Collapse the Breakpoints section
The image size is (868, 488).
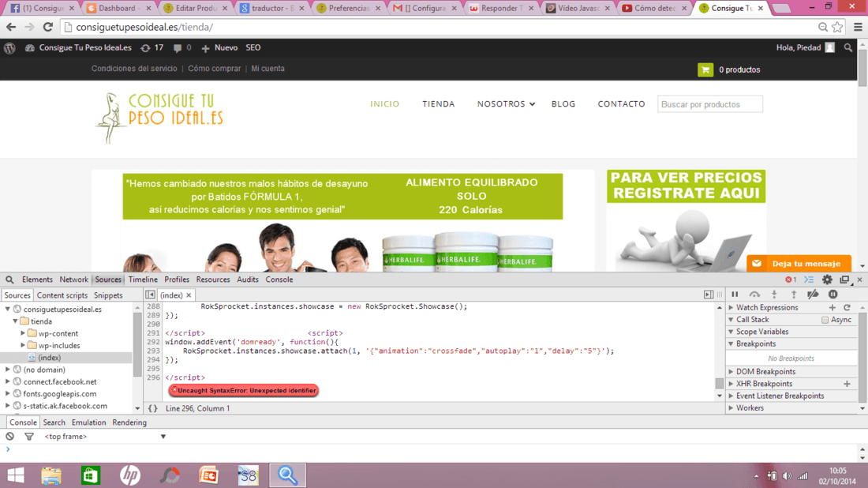(x=731, y=344)
